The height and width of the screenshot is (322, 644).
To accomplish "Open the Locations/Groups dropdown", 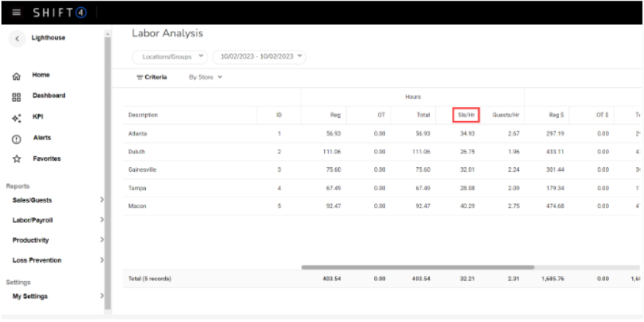I will [x=169, y=56].
